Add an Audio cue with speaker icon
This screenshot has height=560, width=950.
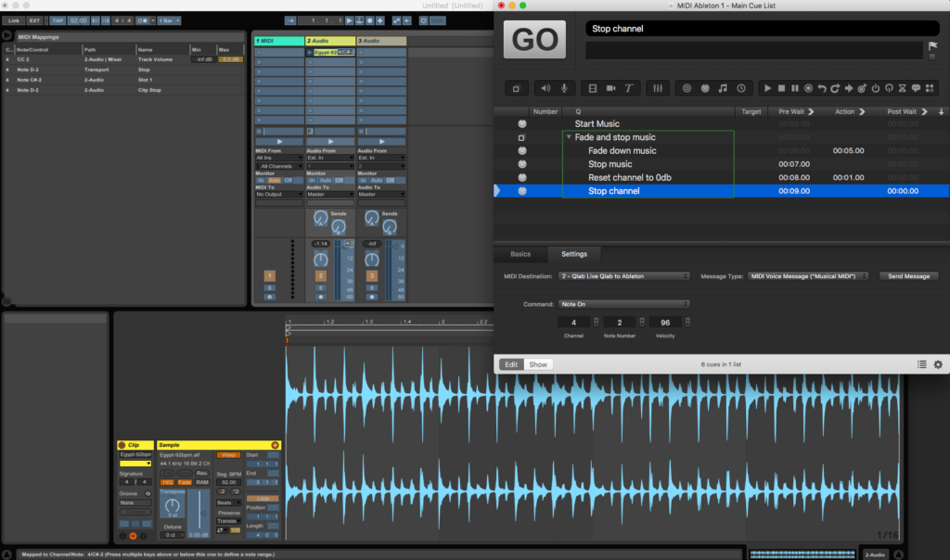pos(546,88)
